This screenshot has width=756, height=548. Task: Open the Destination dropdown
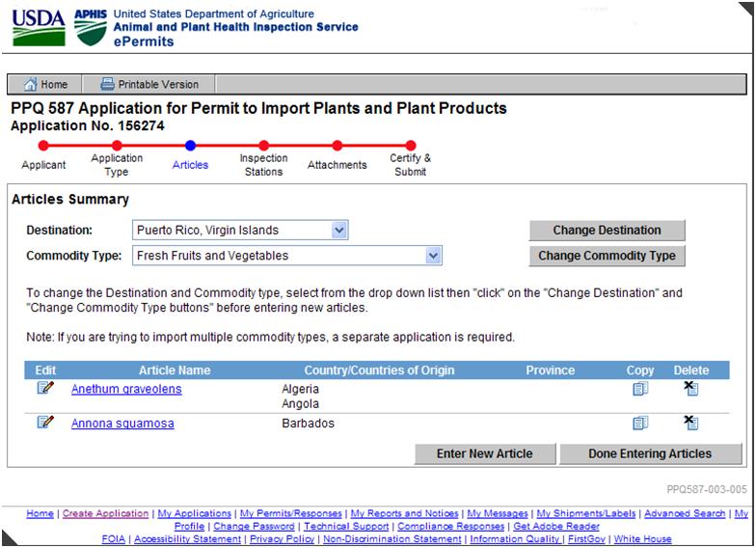(337, 231)
